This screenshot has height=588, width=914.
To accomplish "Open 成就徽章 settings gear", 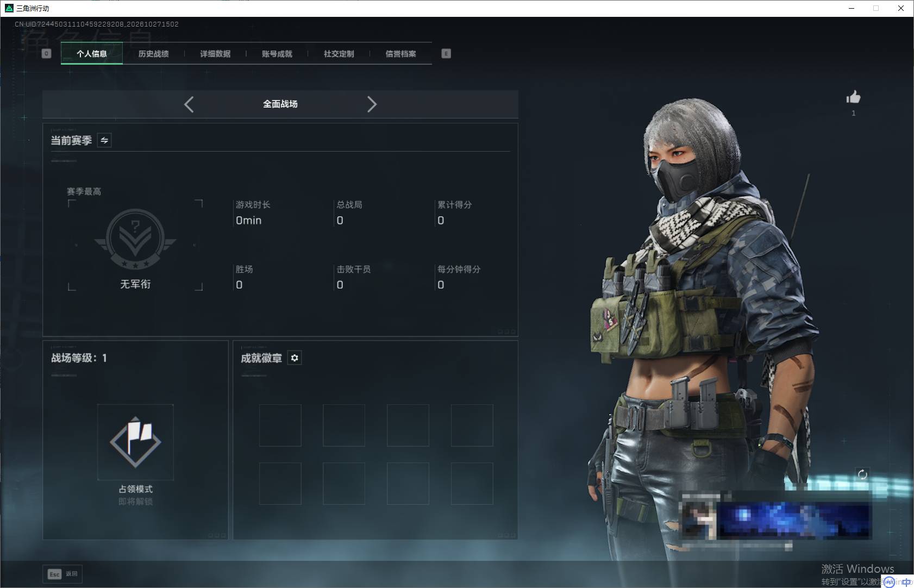I will pyautogui.click(x=295, y=358).
